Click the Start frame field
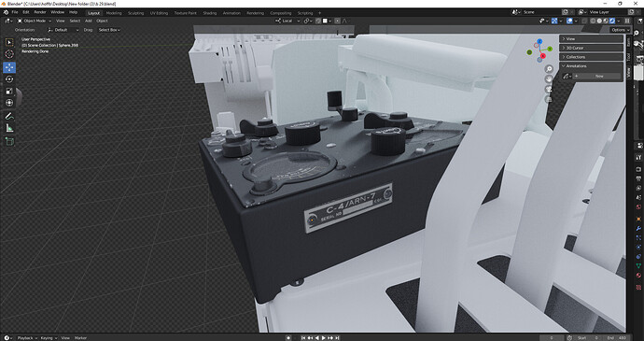This screenshot has width=644, height=341. click(x=587, y=337)
